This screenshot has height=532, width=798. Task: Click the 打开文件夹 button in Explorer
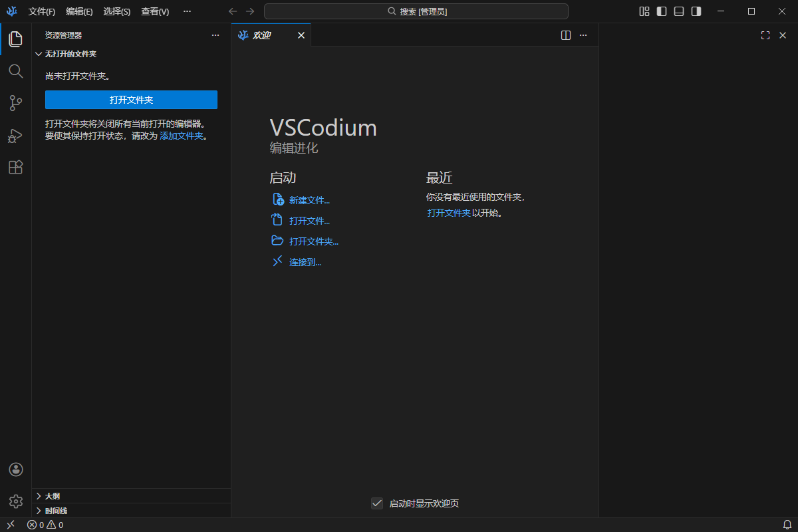point(131,99)
